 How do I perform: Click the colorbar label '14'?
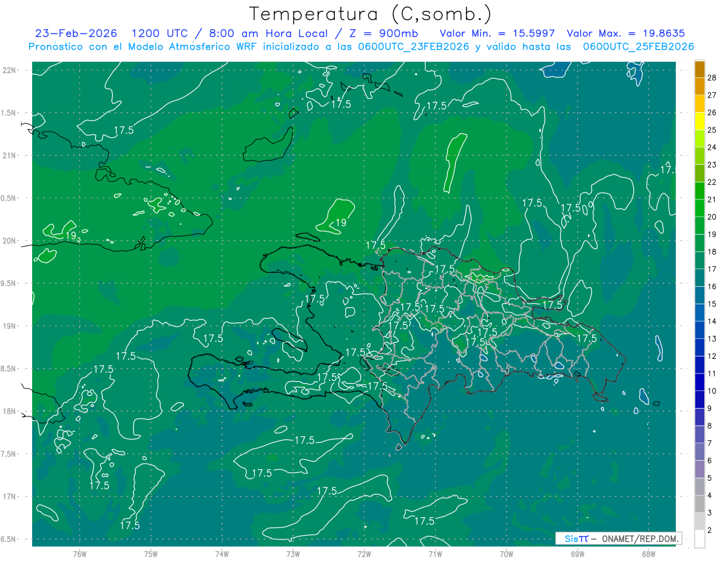point(712,321)
